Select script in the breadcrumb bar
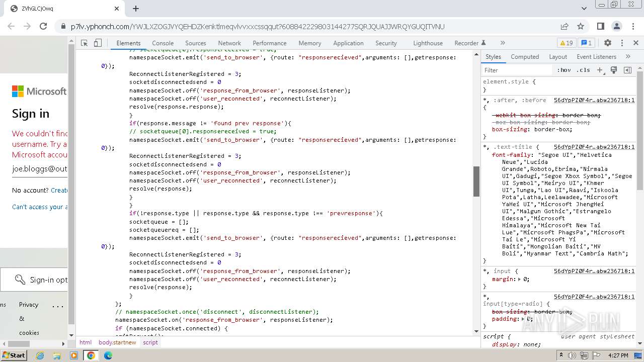The height and width of the screenshot is (362, 644). [150, 342]
